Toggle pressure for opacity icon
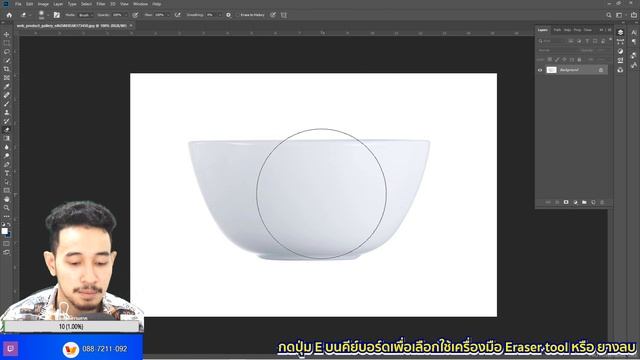 [x=135, y=15]
